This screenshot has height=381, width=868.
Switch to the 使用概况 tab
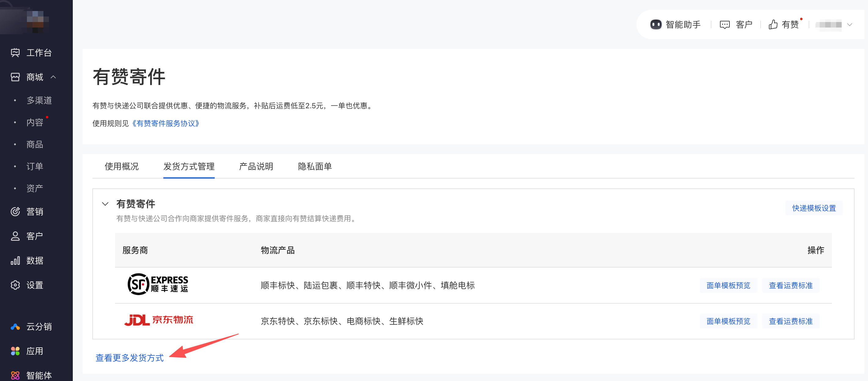pos(122,166)
